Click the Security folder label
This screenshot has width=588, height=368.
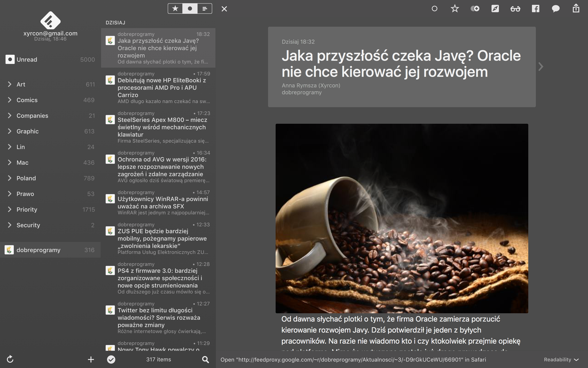(28, 225)
